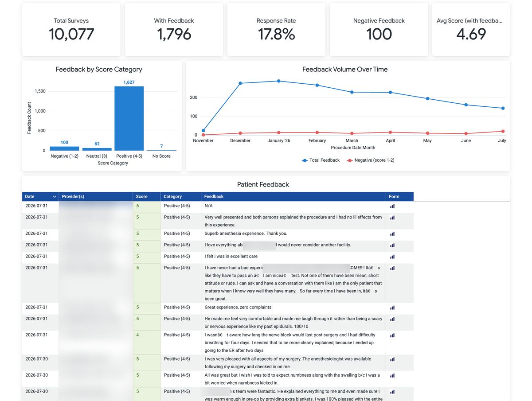Click the Date column header label
Image resolution: width=532 pixels, height=401 pixels.
pyautogui.click(x=30, y=196)
